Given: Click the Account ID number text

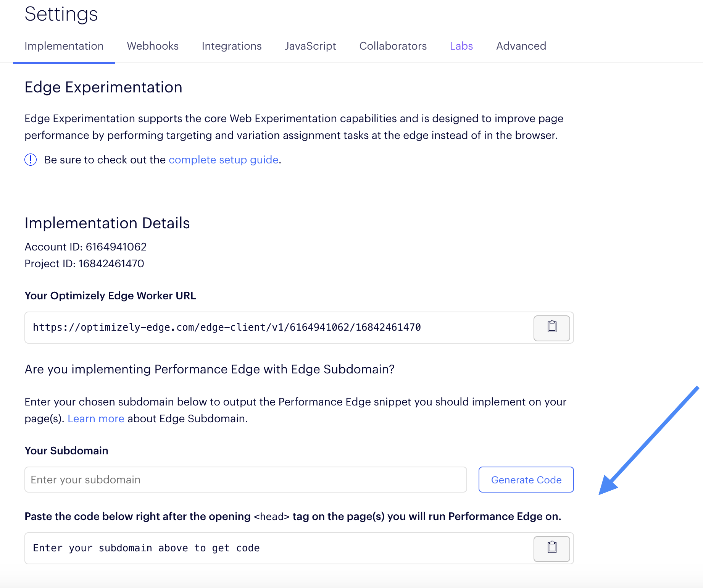Looking at the screenshot, I should click(116, 247).
